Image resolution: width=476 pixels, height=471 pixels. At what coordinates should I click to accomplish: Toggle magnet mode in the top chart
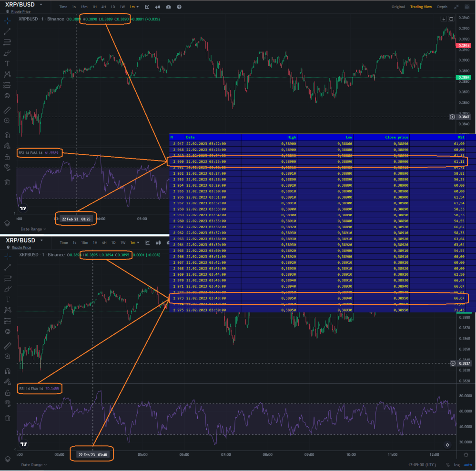point(7,135)
